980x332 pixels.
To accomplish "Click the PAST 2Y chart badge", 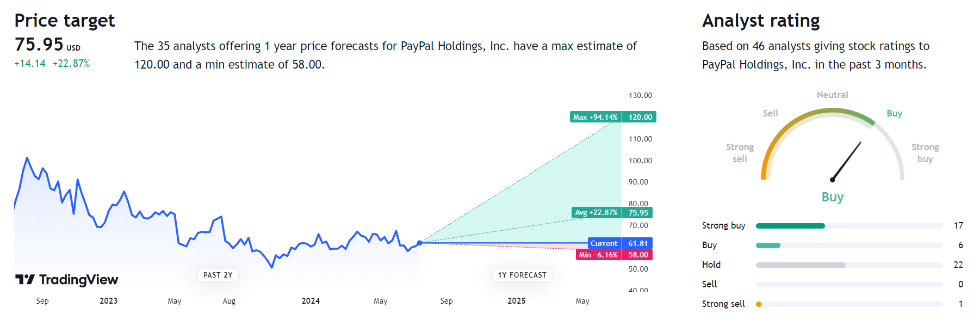I will coord(218,275).
